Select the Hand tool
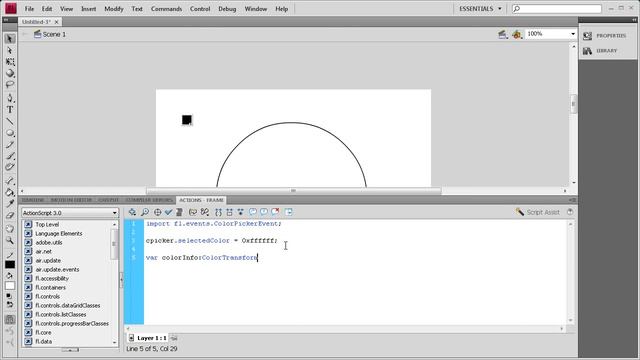This screenshot has height=360, width=640. (10, 229)
